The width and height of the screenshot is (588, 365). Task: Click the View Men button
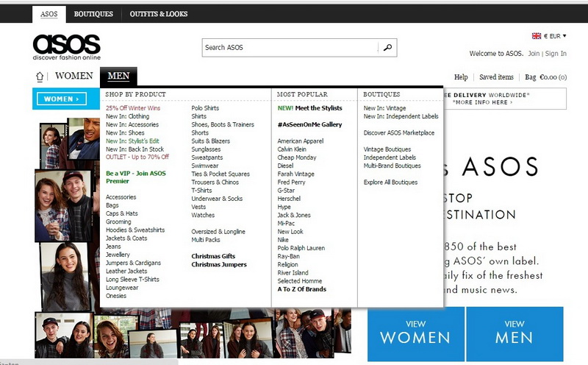(x=514, y=332)
